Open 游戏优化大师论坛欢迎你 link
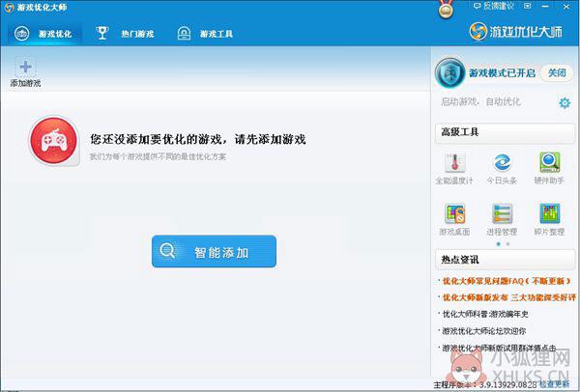 click(x=482, y=330)
